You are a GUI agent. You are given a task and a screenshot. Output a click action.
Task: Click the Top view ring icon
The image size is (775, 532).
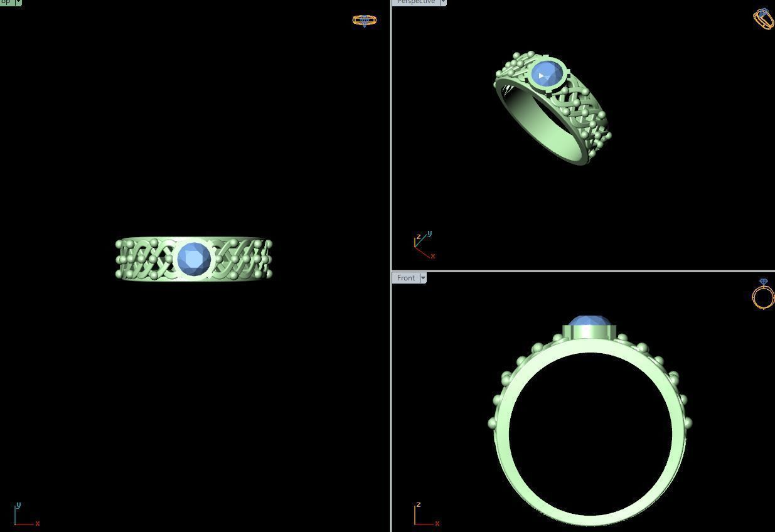click(x=365, y=21)
